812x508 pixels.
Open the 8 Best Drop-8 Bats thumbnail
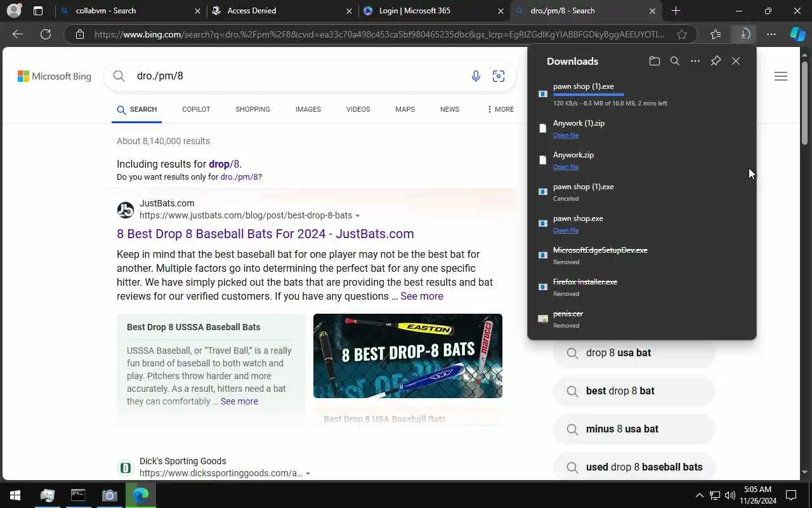point(408,356)
